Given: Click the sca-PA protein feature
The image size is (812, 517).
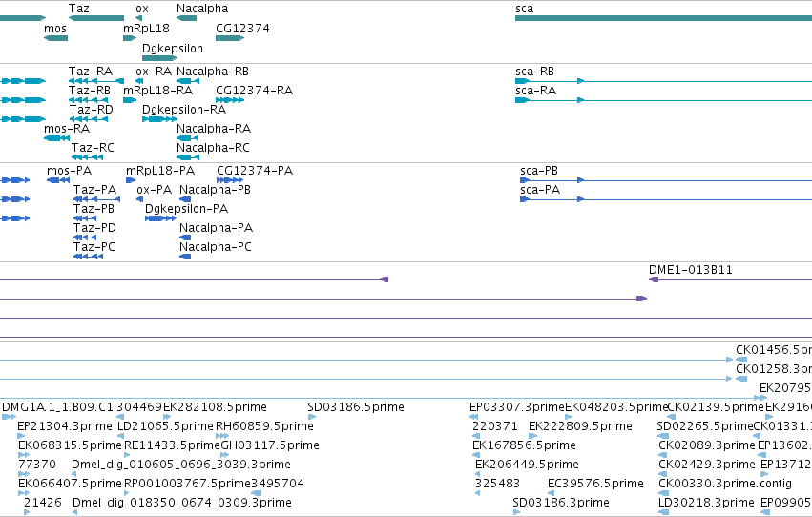Looking at the screenshot, I should (x=666, y=199).
